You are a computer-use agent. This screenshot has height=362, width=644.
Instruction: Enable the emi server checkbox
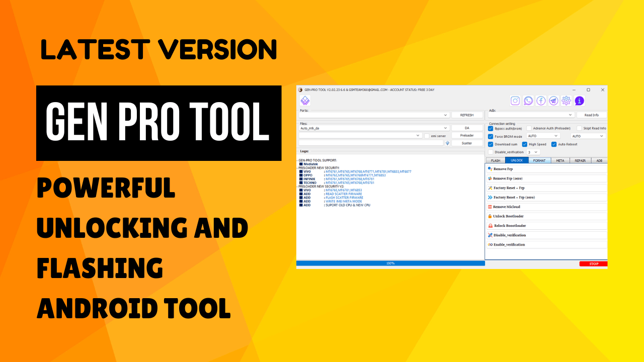tap(427, 136)
